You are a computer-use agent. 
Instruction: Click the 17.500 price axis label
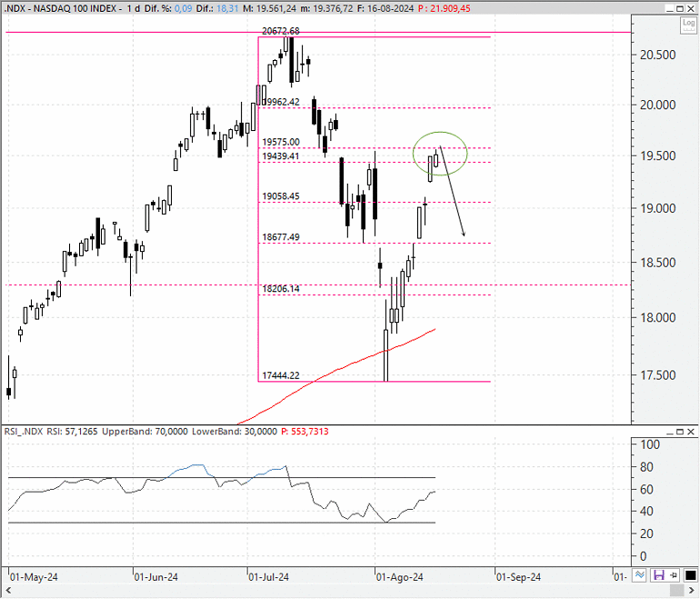658,375
